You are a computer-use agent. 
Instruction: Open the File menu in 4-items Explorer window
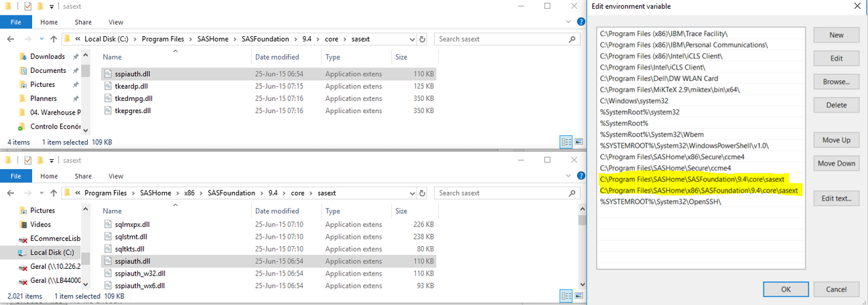pyautogui.click(x=15, y=22)
